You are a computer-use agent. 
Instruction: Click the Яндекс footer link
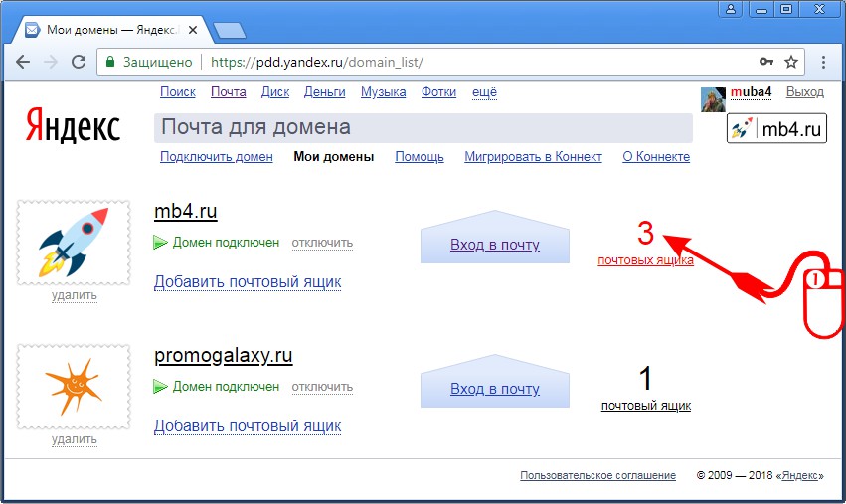800,475
